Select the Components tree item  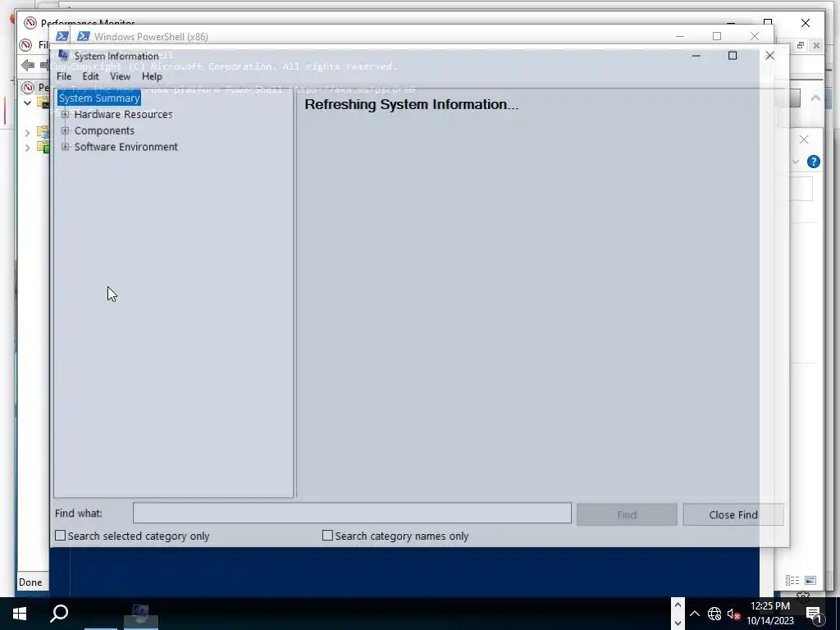104,130
